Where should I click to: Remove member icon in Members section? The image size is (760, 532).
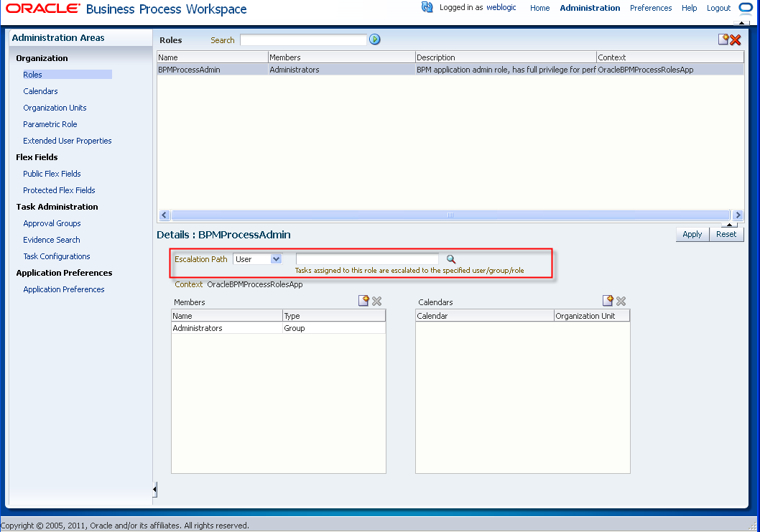coord(376,302)
